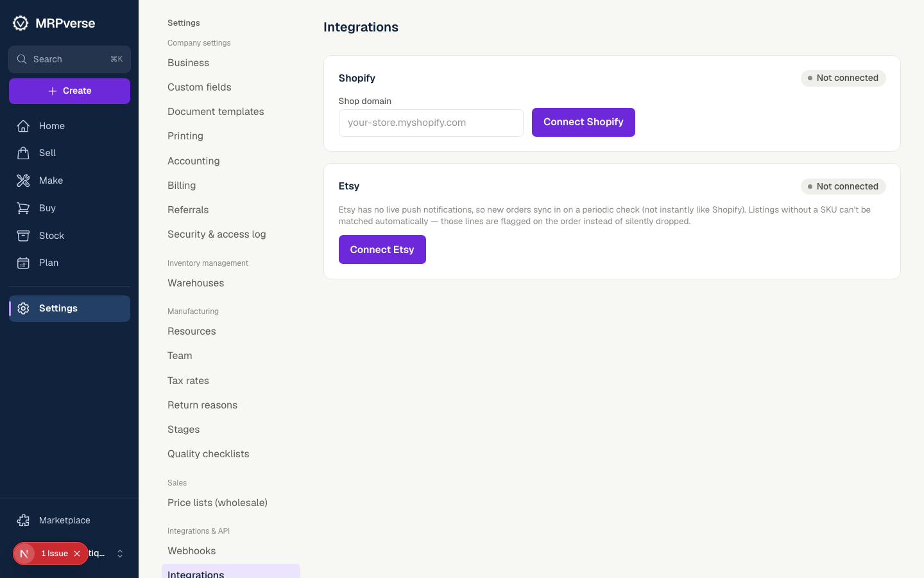Open Stages settings
Viewport: 924px width, 578px height.
click(x=184, y=430)
